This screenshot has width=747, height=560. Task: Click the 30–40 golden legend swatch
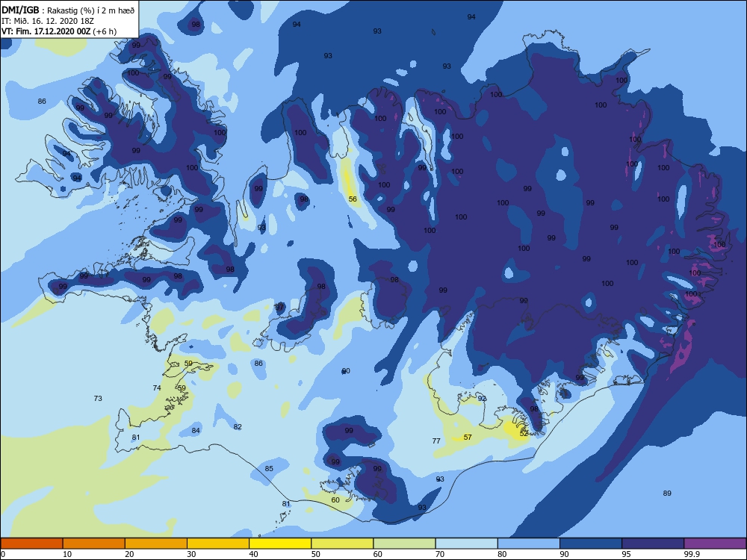click(x=218, y=544)
